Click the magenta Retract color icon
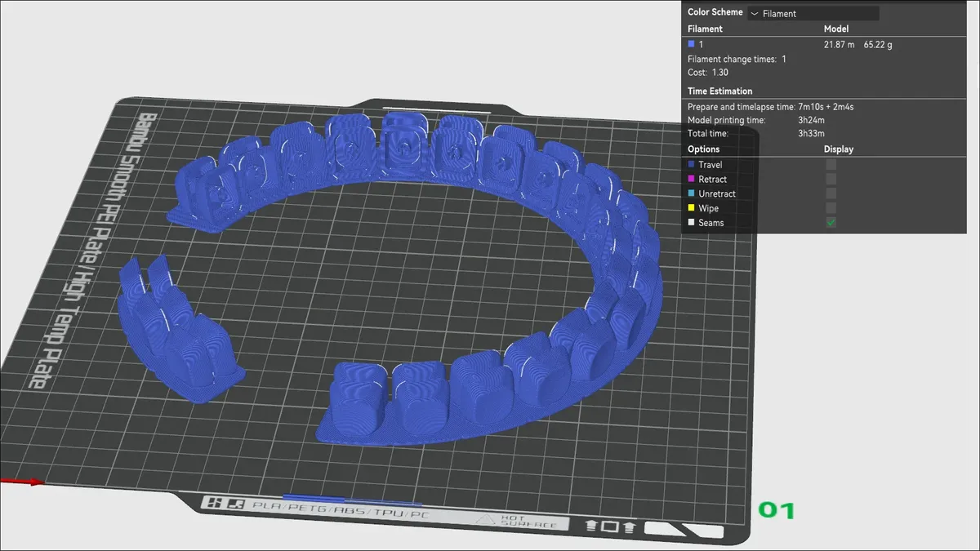This screenshot has width=980, height=551. point(692,180)
